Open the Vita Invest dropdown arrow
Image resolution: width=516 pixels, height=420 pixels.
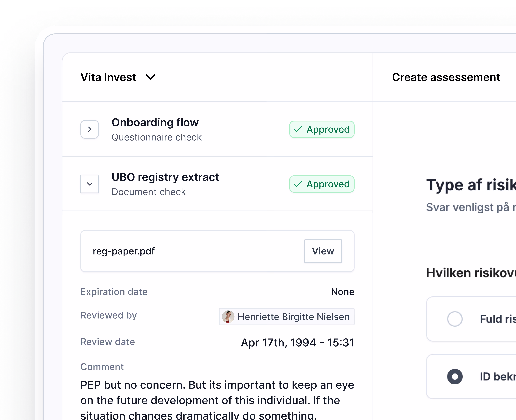[150, 77]
